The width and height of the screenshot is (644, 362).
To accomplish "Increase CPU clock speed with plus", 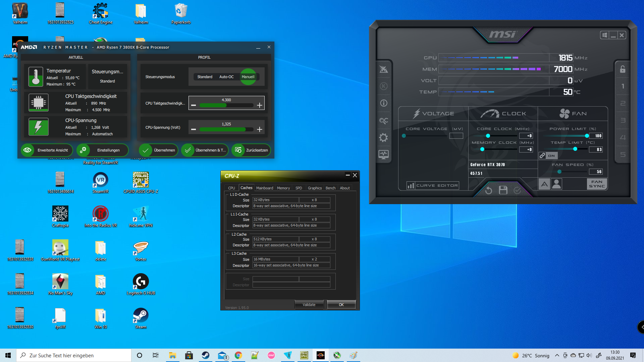I will (260, 105).
